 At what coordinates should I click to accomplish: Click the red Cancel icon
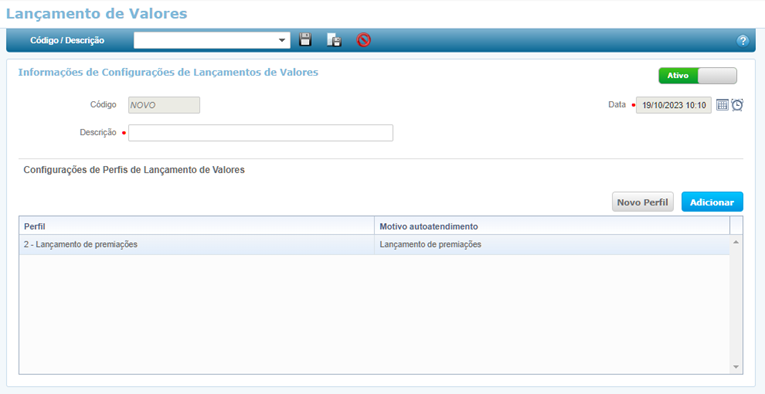pos(363,40)
